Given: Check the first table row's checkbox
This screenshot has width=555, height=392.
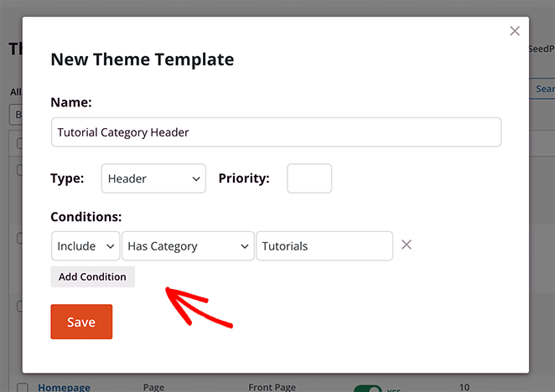Looking at the screenshot, I should point(18,170).
